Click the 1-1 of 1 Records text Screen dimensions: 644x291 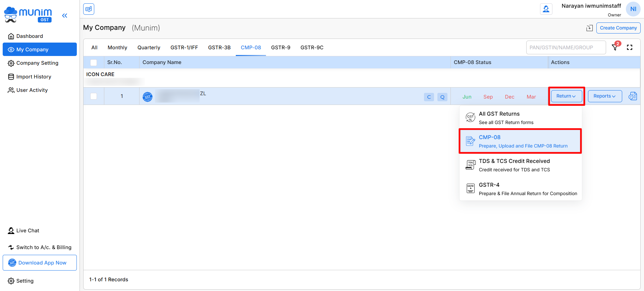coord(109,280)
